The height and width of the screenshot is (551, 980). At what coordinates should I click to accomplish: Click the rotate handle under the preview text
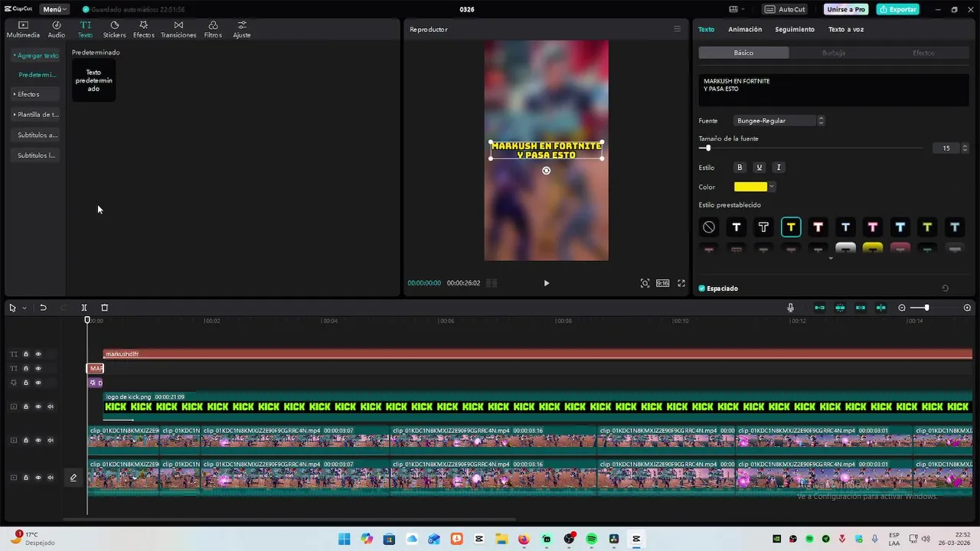click(546, 171)
